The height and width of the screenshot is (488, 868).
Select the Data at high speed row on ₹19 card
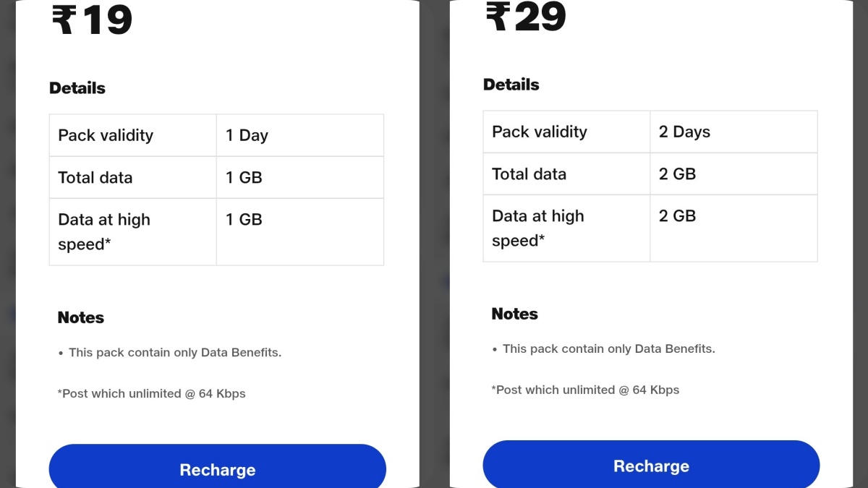[x=216, y=231]
